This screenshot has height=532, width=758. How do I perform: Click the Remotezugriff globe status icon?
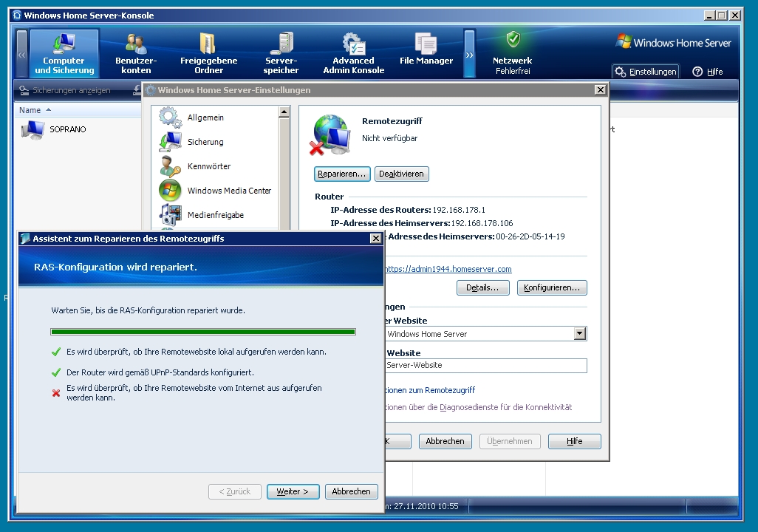click(331, 134)
